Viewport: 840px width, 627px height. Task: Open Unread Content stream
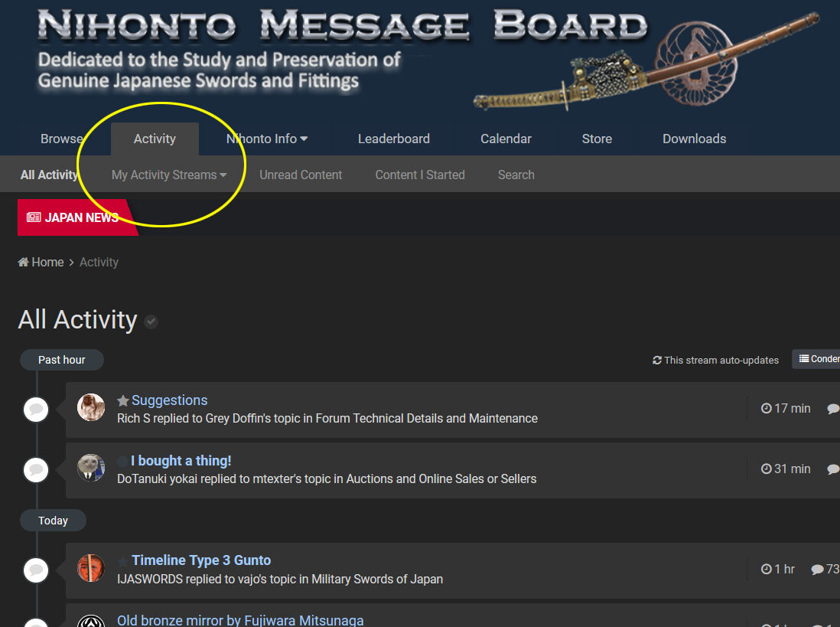(x=301, y=175)
